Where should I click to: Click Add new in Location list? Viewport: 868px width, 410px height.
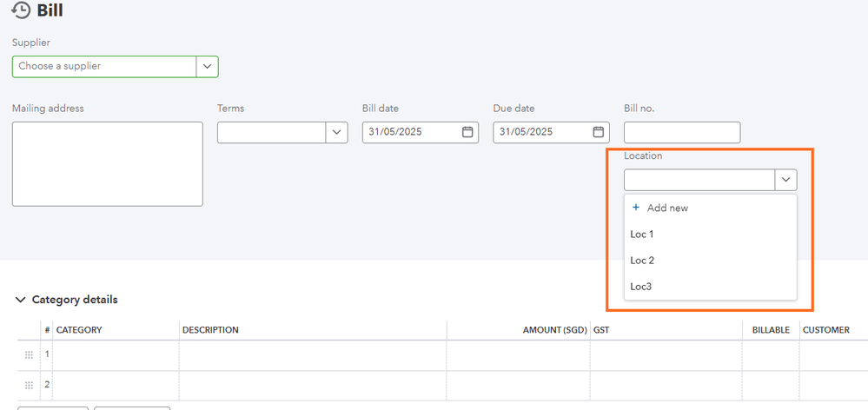click(667, 208)
